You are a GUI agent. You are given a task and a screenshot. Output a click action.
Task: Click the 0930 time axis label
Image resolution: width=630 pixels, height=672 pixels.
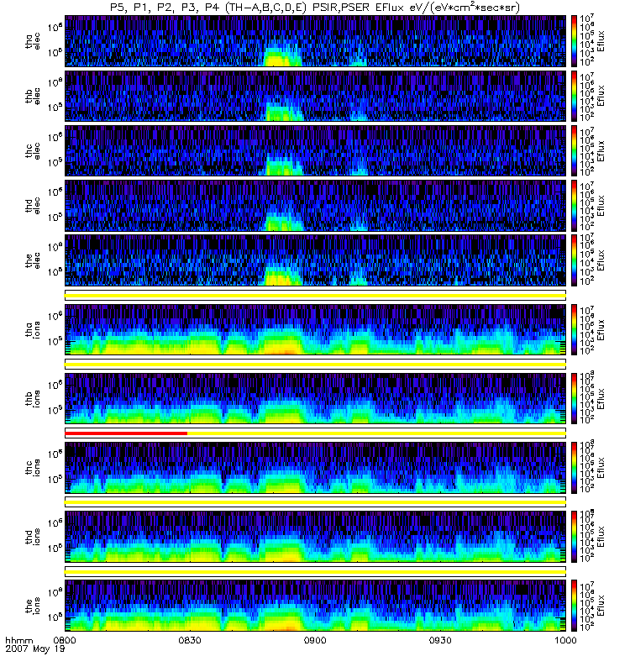440,640
